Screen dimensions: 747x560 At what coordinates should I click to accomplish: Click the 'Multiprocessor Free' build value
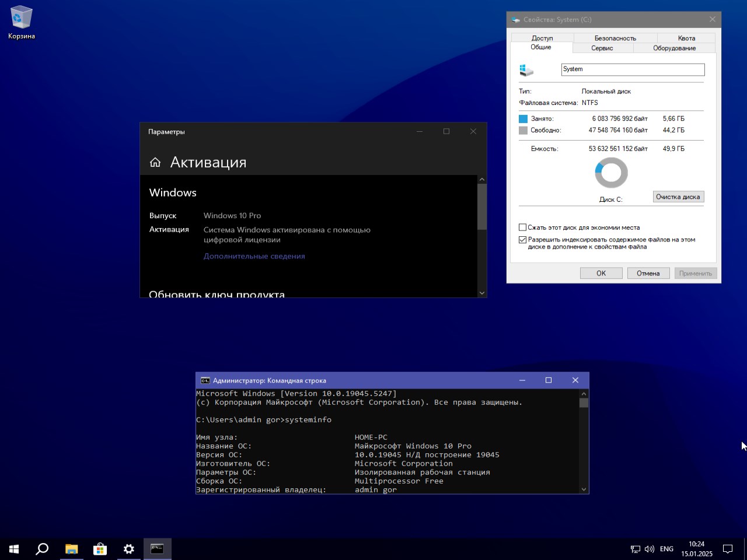[x=399, y=481]
